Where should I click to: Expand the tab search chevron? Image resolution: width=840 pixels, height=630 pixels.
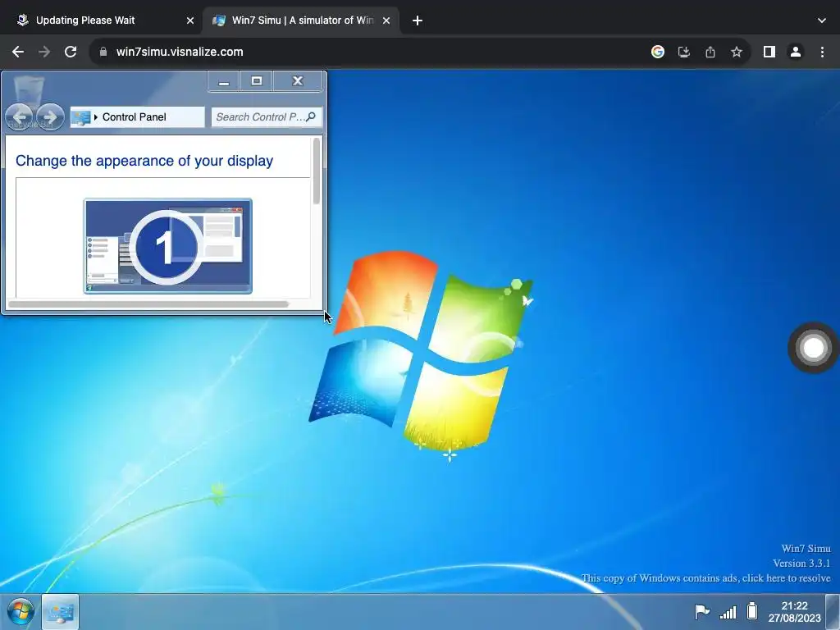822,21
